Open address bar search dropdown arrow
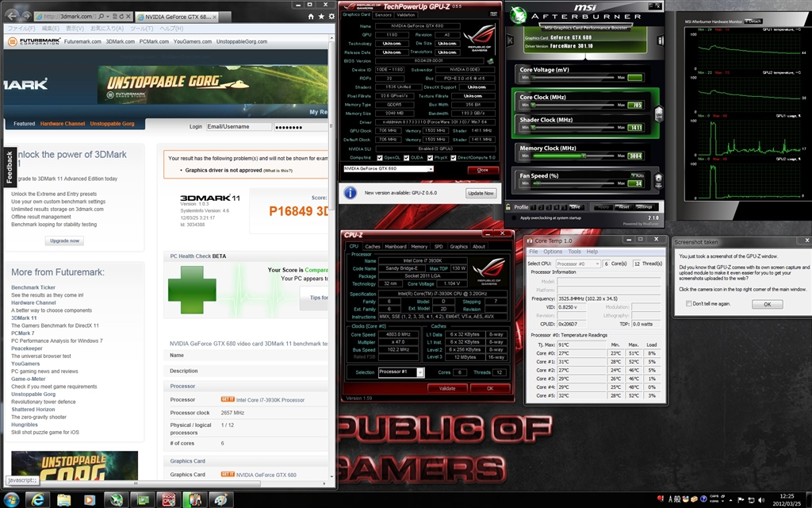 tap(108, 17)
